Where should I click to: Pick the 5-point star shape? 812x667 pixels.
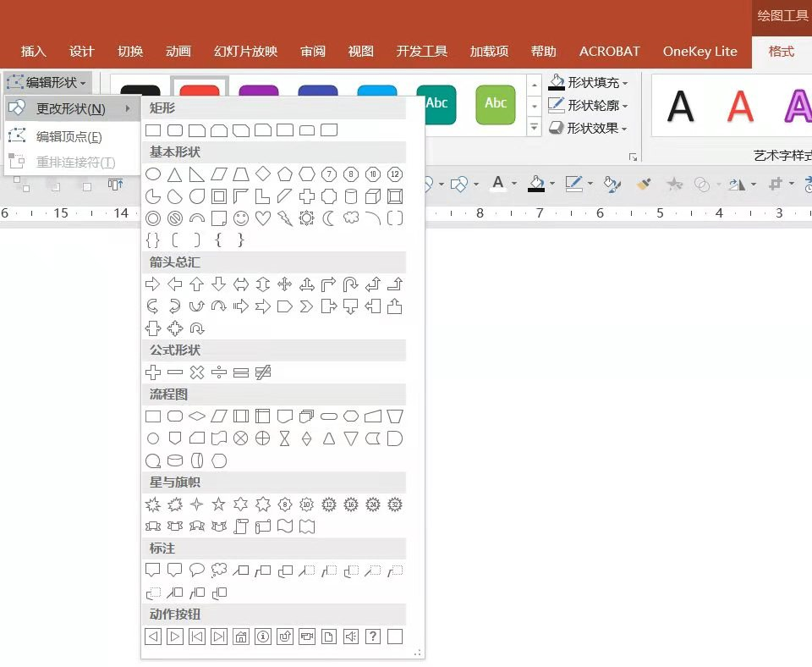219,504
